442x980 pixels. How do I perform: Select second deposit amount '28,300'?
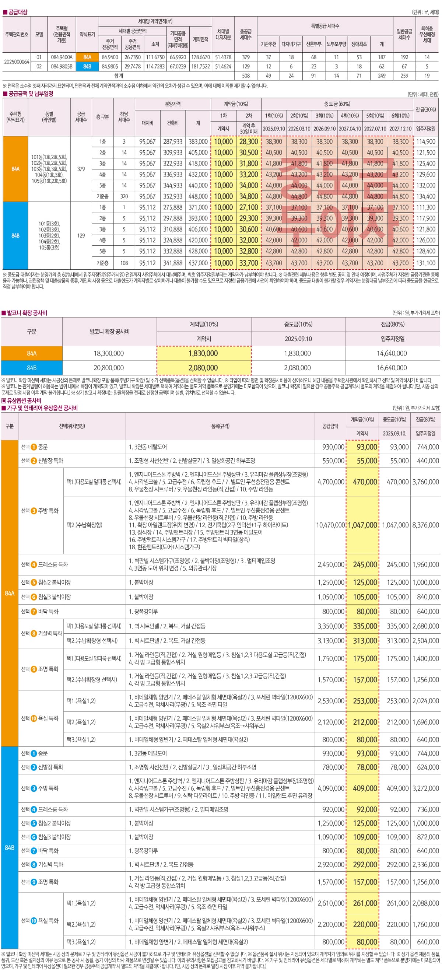(x=249, y=141)
